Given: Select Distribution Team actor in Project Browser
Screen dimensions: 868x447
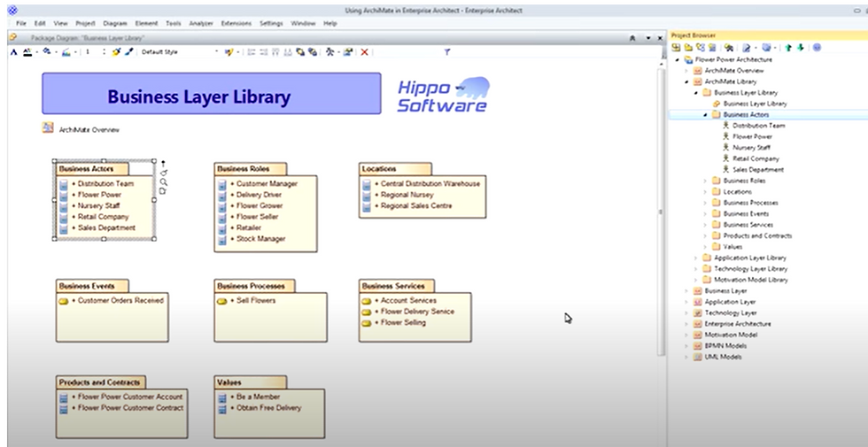Looking at the screenshot, I should pyautogui.click(x=758, y=126).
